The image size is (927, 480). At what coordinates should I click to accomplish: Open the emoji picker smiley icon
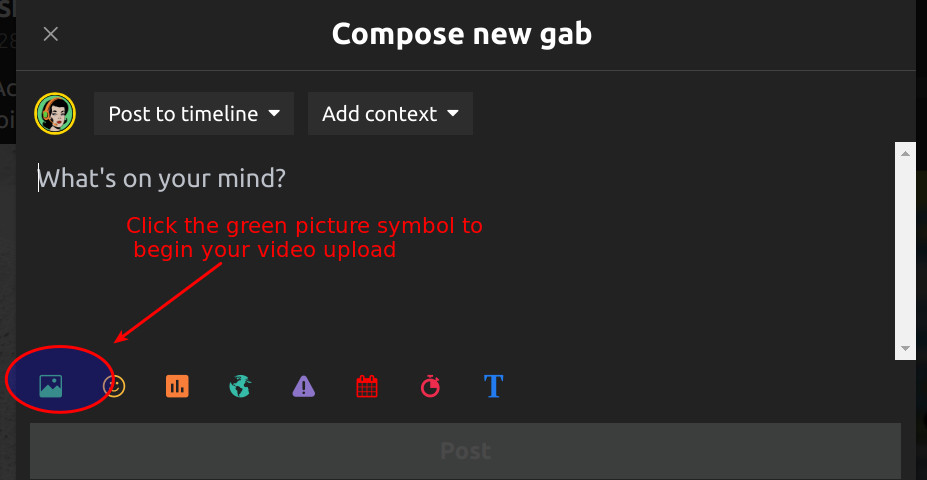114,386
